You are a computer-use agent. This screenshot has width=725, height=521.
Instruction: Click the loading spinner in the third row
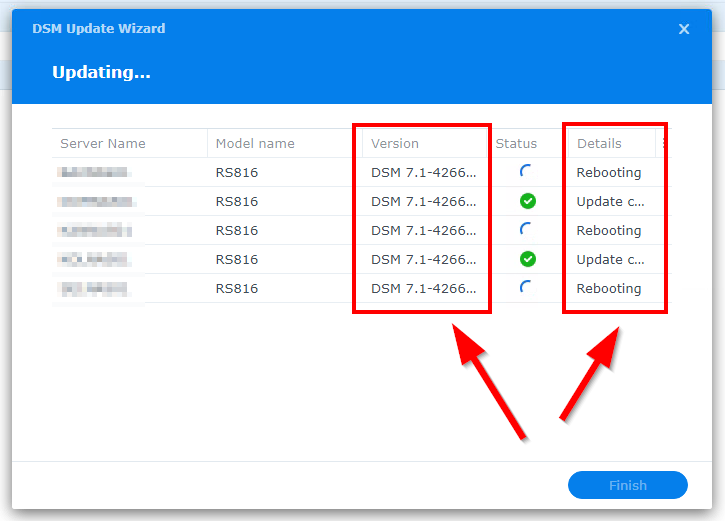(526, 230)
